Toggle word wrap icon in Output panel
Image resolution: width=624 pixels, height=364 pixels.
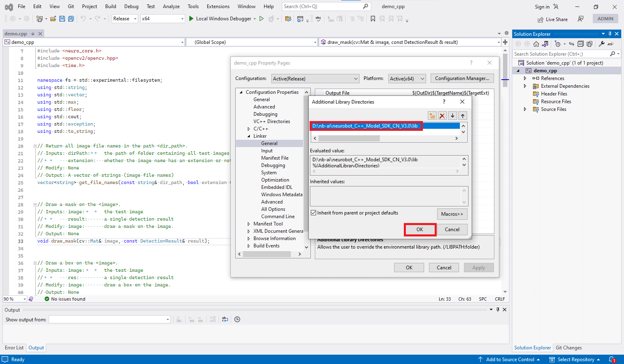(x=225, y=320)
